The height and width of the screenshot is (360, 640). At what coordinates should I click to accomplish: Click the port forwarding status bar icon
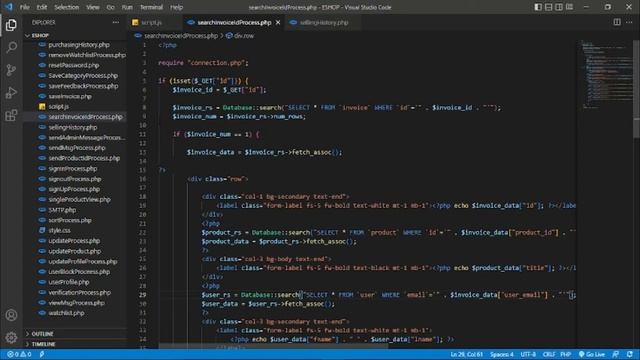click(x=42, y=354)
